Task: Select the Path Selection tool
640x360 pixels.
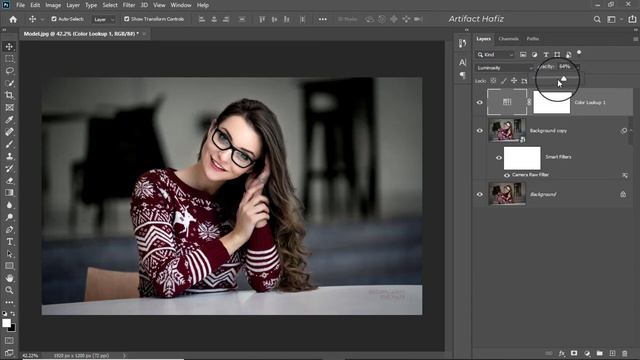Action: [9, 254]
